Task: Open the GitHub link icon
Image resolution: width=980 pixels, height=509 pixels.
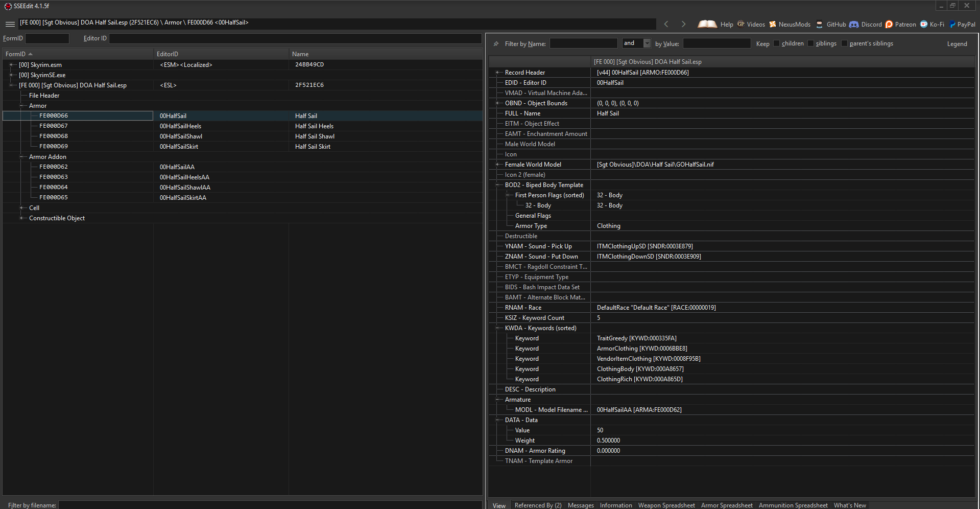Action: tap(819, 24)
